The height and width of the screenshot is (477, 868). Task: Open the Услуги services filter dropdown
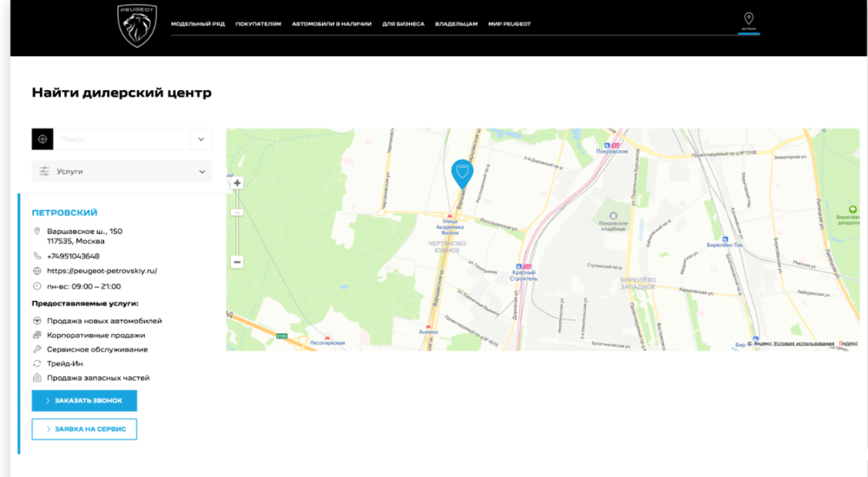point(122,172)
